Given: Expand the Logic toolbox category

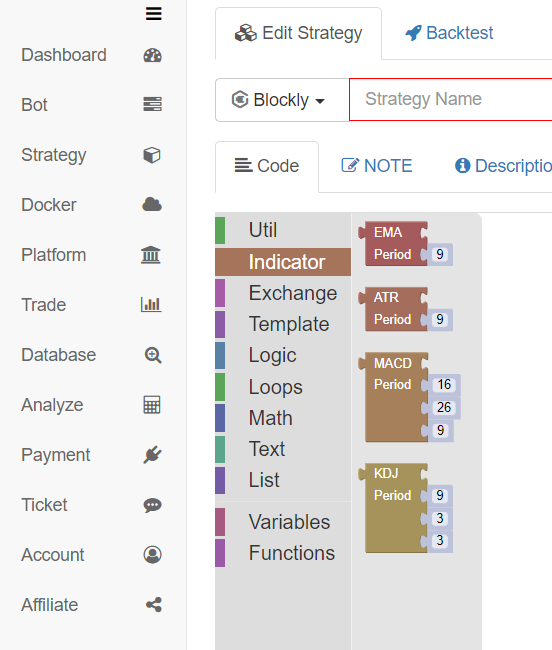Looking at the screenshot, I should pyautogui.click(x=283, y=355).
